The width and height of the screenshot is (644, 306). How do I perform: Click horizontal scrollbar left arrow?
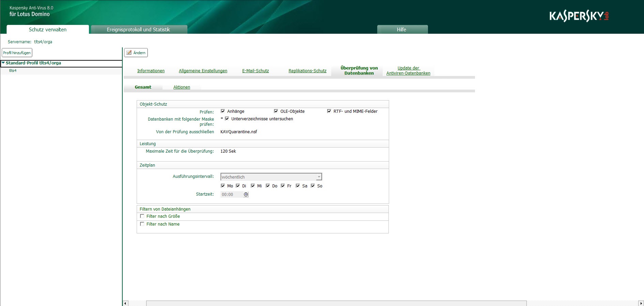(125, 303)
